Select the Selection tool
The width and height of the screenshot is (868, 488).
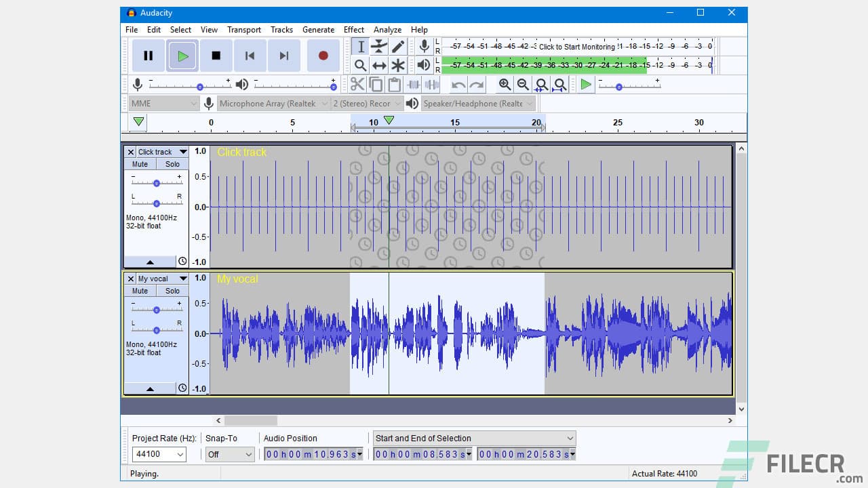pos(360,46)
